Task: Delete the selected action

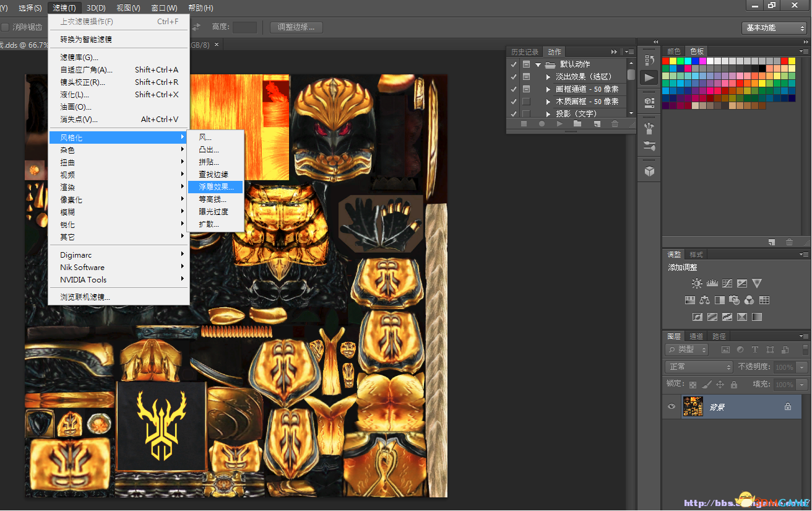Action: tap(615, 124)
